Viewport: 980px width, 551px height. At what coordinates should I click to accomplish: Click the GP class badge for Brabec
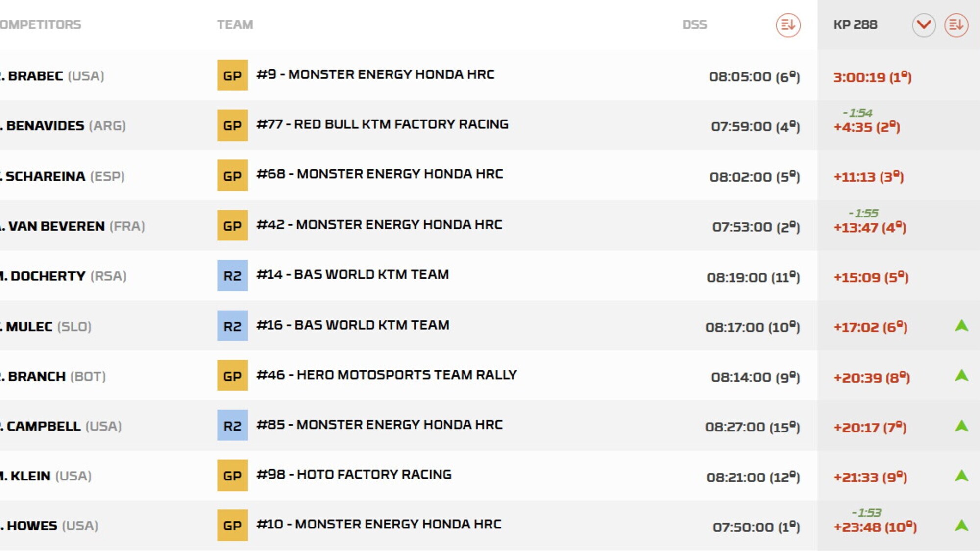[232, 75]
